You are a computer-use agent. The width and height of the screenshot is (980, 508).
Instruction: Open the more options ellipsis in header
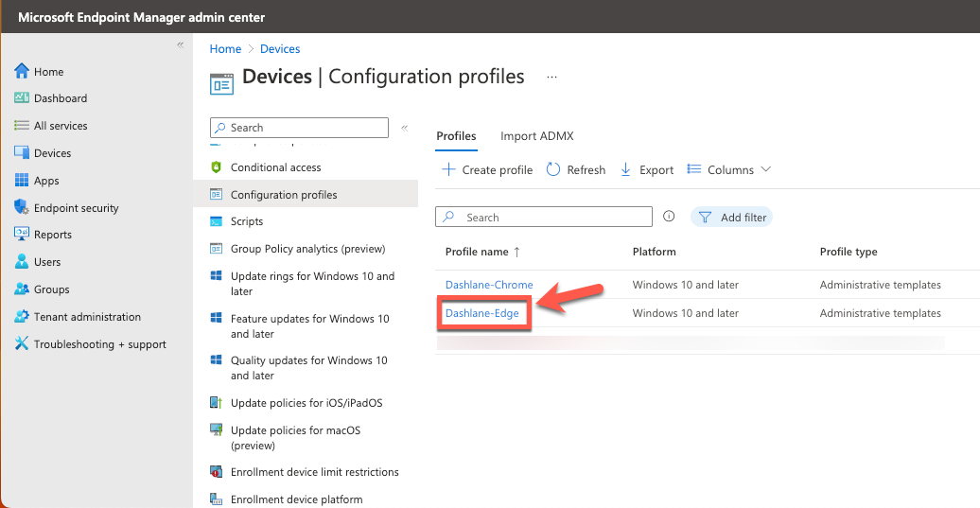pyautogui.click(x=551, y=77)
